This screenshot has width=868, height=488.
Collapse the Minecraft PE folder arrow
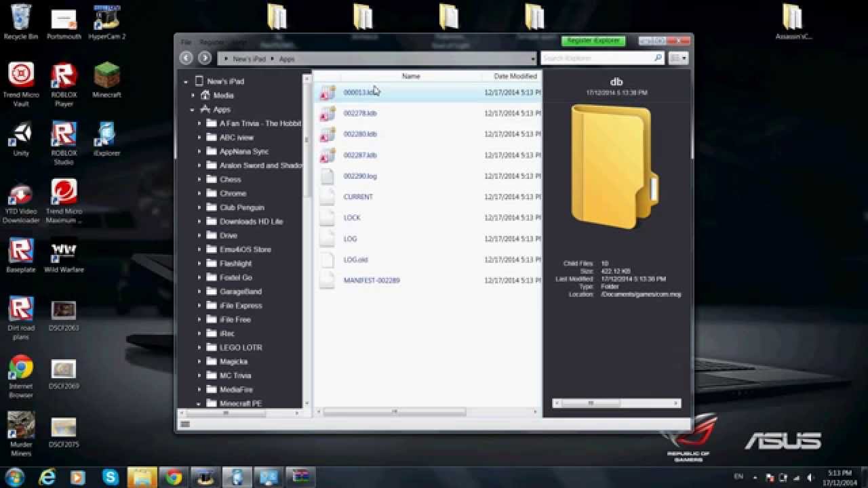199,403
